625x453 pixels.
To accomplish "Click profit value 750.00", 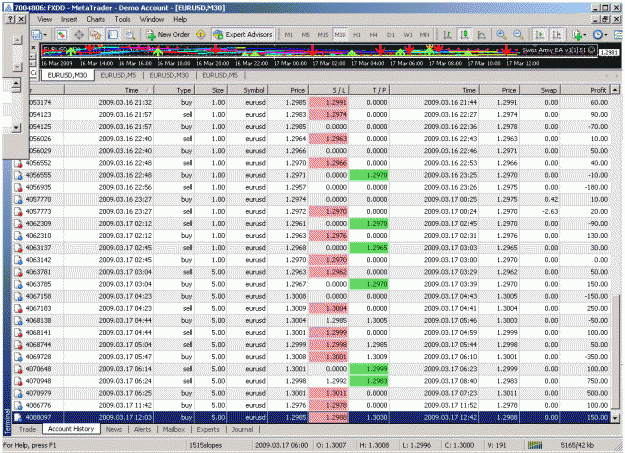I will (x=597, y=381).
